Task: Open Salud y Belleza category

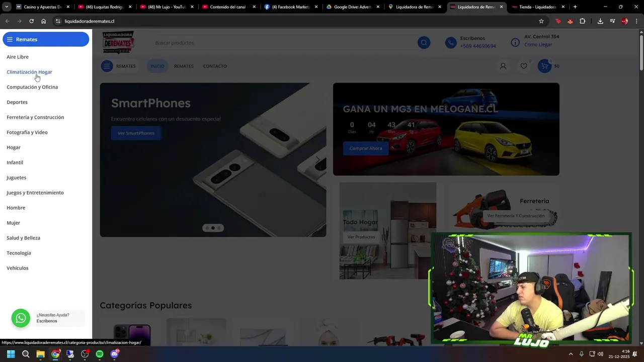Action: (x=23, y=238)
